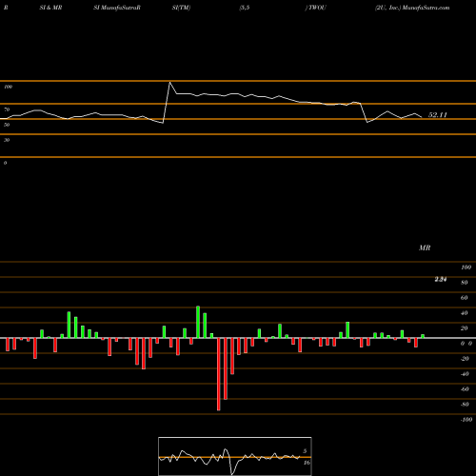The image size is (476, 476).
Task: Click the 'SI & MR' header label
Action: [x=50, y=8]
